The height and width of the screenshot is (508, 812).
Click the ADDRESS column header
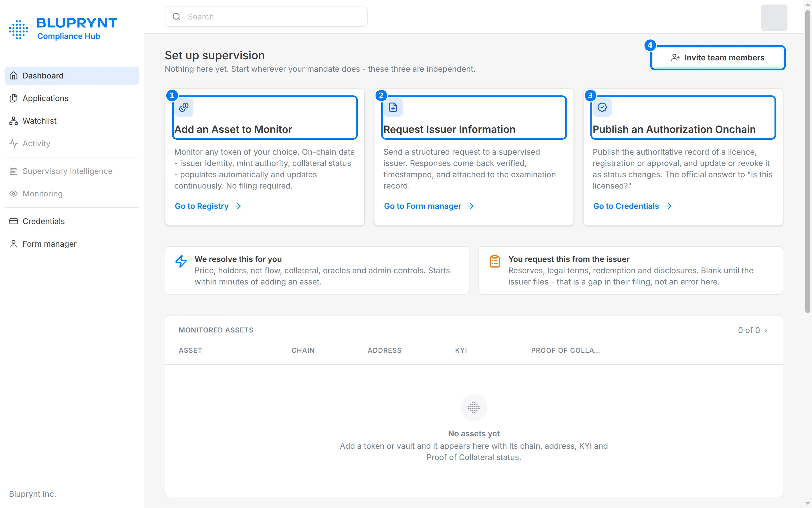pos(385,350)
